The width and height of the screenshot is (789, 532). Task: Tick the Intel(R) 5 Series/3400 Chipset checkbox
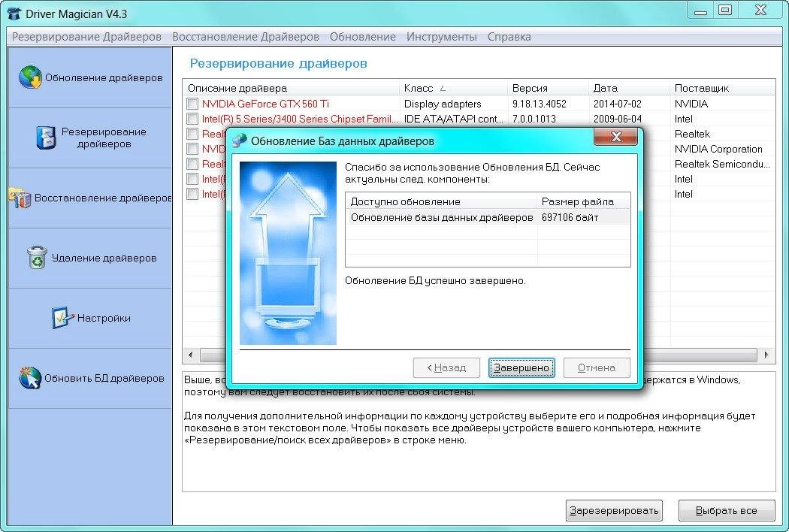click(192, 119)
